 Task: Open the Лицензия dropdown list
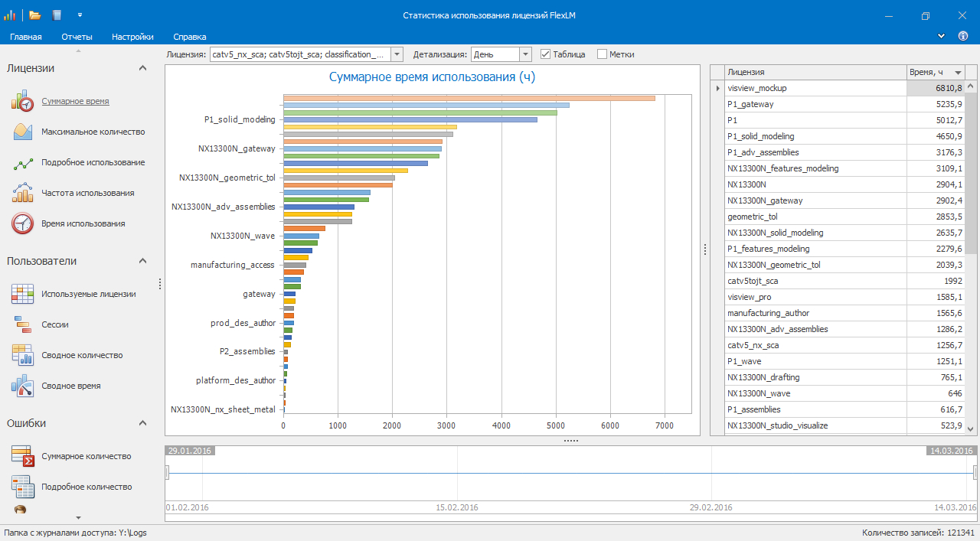397,54
